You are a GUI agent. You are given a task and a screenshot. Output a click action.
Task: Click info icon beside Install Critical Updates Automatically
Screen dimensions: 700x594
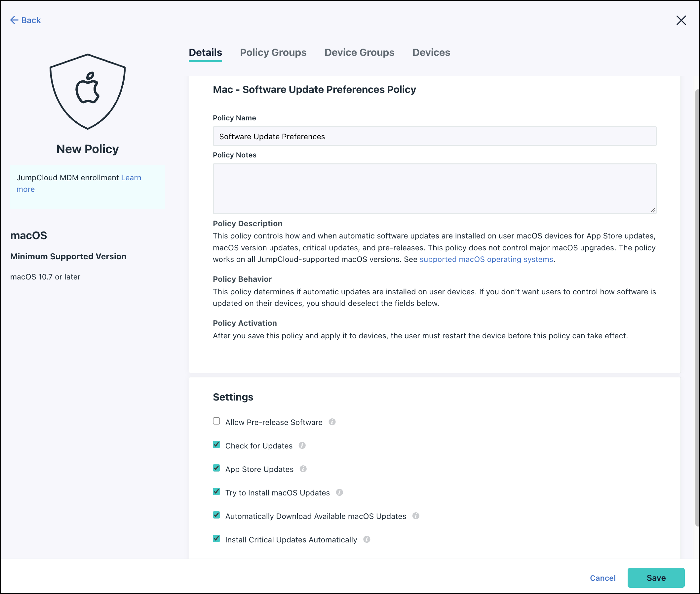tap(367, 539)
